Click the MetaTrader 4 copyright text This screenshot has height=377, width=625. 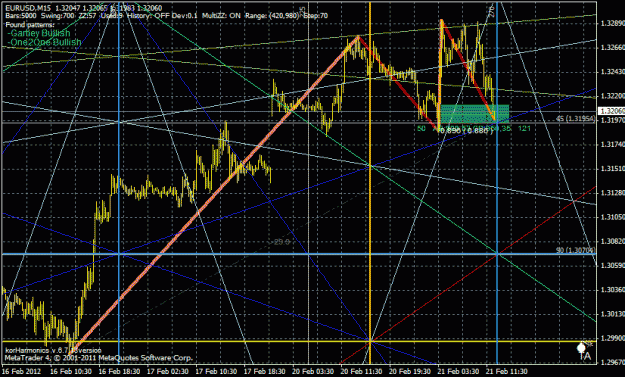[x=98, y=358]
